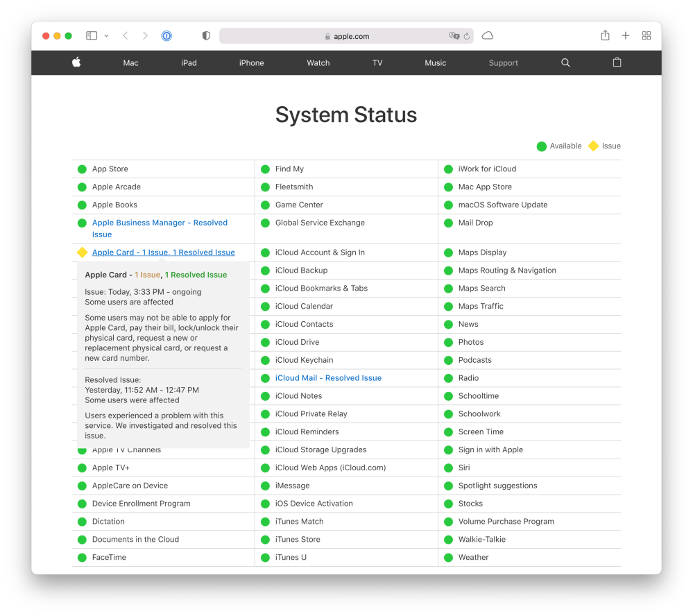Reload the page

pyautogui.click(x=467, y=36)
